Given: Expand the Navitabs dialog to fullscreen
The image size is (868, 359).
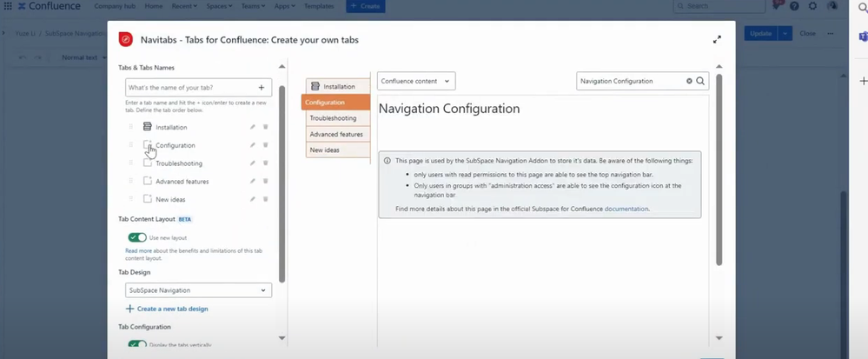Looking at the screenshot, I should (x=717, y=39).
